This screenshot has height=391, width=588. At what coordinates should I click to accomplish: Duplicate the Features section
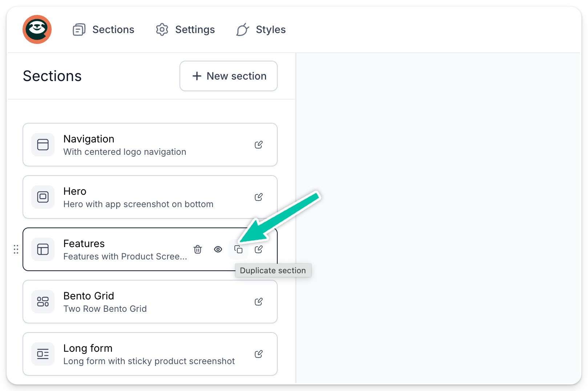click(238, 249)
